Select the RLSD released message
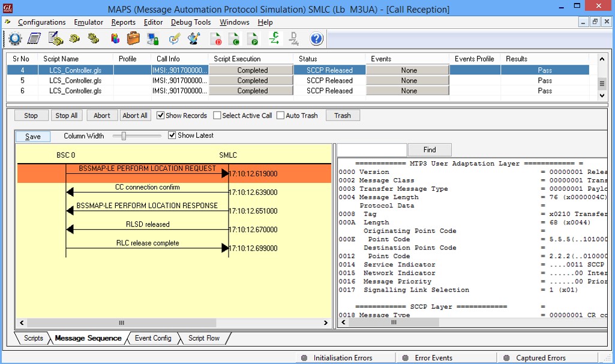This screenshot has height=364, width=615. click(x=148, y=224)
